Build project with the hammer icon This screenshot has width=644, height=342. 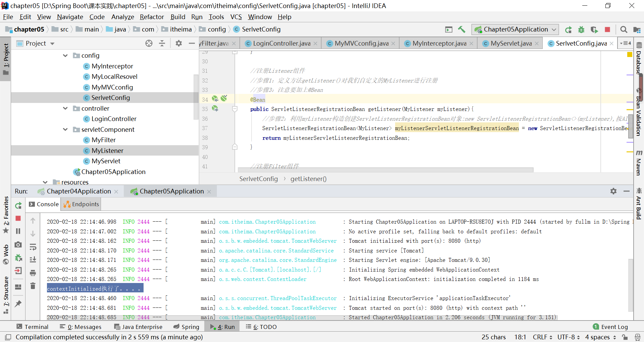462,30
